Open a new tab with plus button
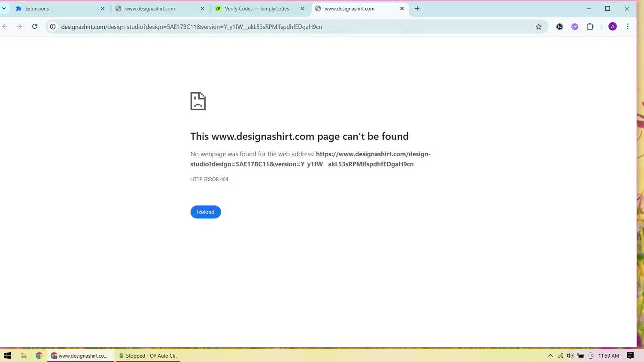The height and width of the screenshot is (362, 644). (x=417, y=9)
